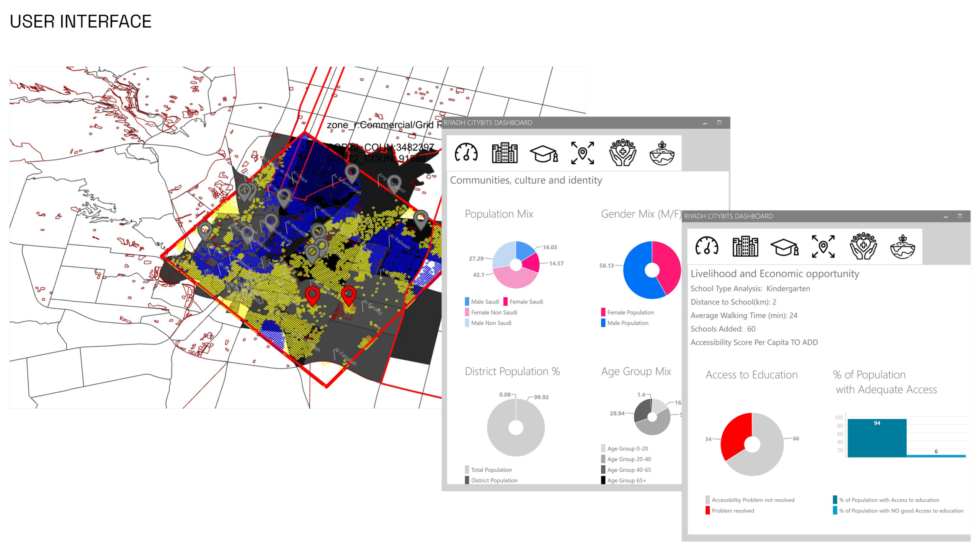Toggle the Problem resolved legend entry
Screen dimensions: 980x551
(x=730, y=510)
